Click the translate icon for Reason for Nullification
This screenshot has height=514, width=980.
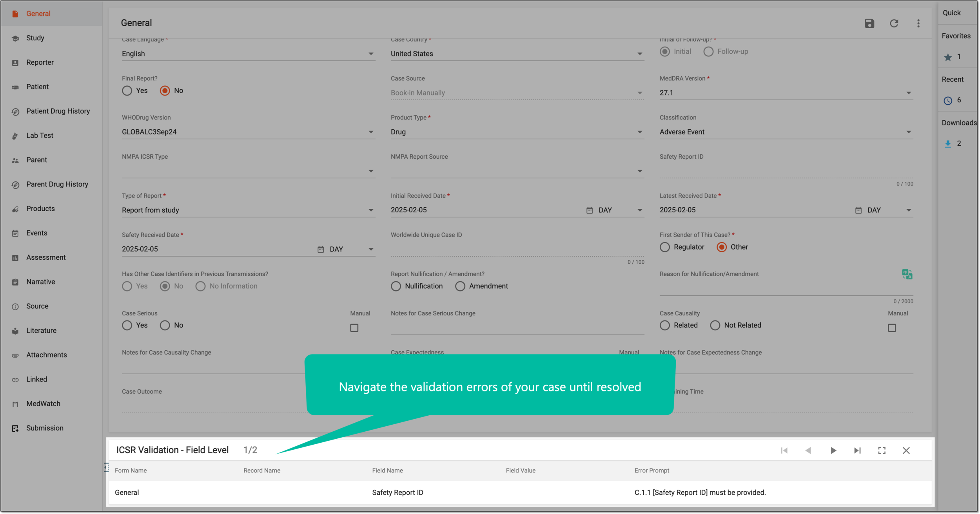point(907,274)
